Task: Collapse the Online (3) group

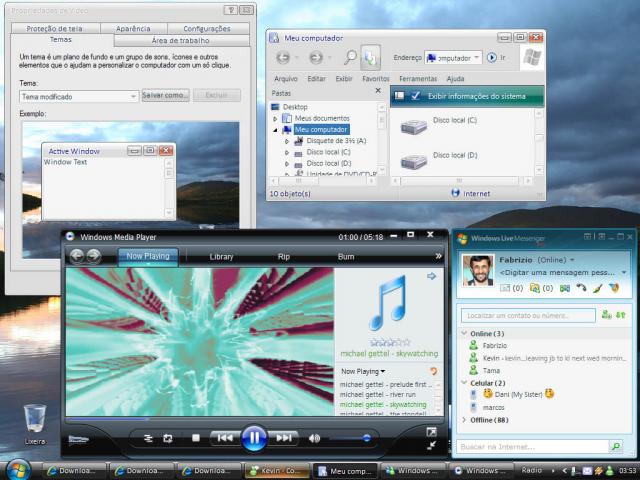Action: [x=464, y=333]
